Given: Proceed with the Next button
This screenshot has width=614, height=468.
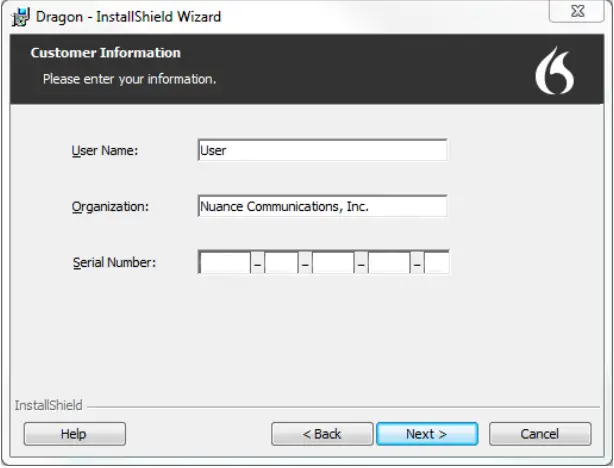Looking at the screenshot, I should pos(427,434).
